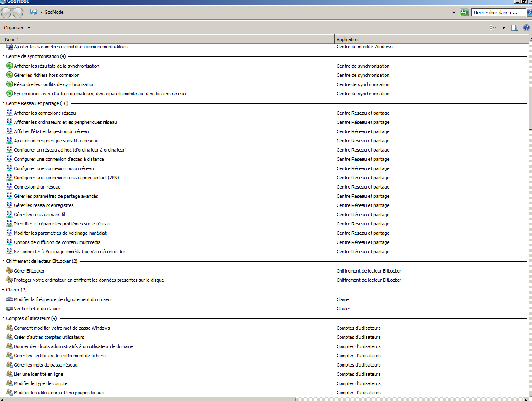The image size is (532, 401).
Task: Click the network icon beside 'Ajouter un périphérique sans fil au réseau'
Action: pyautogui.click(x=9, y=141)
